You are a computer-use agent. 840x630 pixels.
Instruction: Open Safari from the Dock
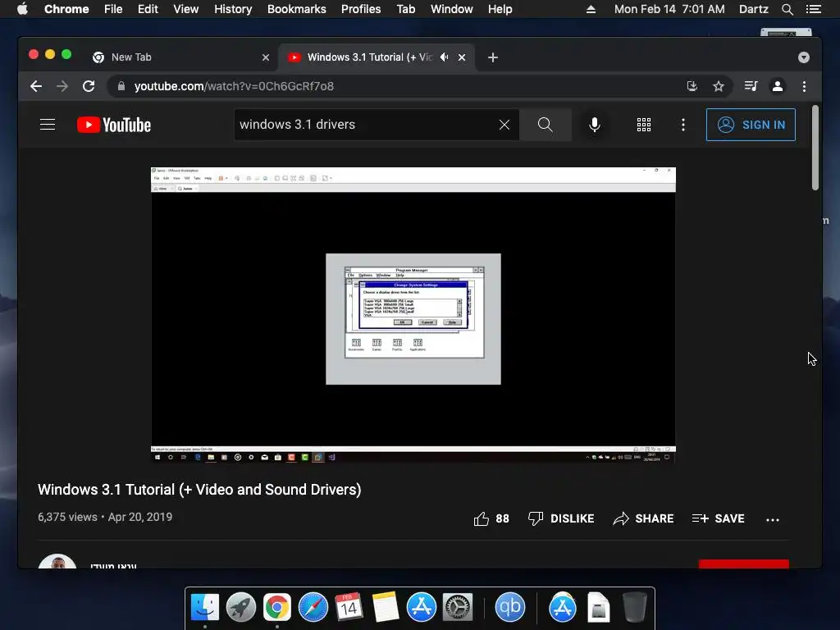[x=313, y=607]
